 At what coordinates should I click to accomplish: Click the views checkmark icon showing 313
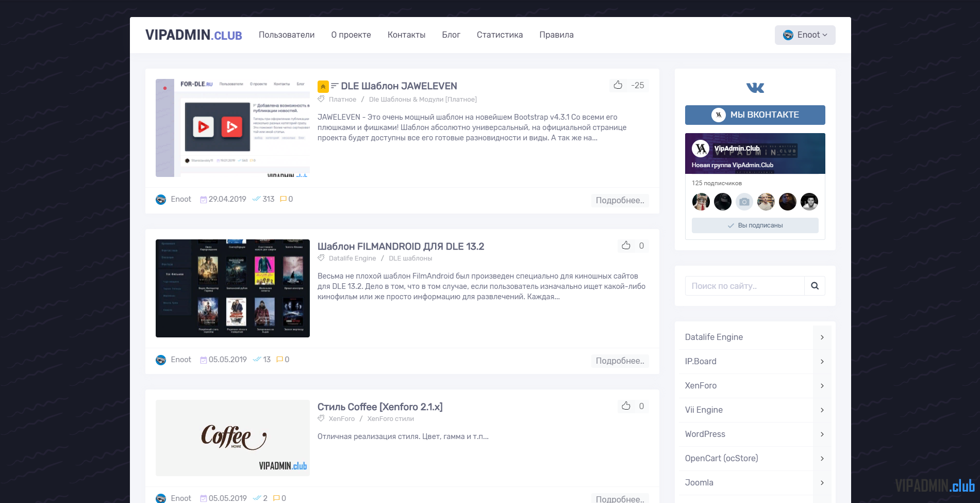(256, 199)
